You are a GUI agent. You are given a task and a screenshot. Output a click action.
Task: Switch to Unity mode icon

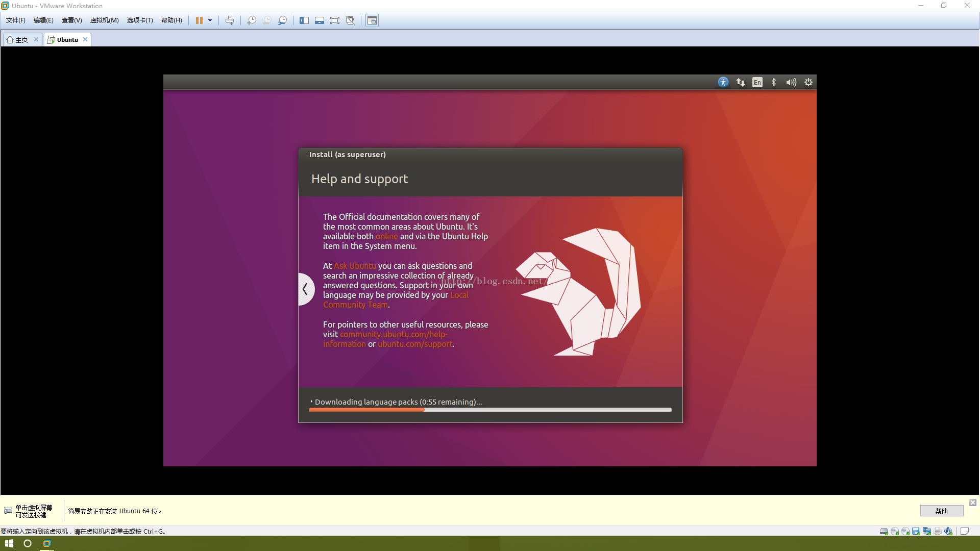pyautogui.click(x=350, y=20)
